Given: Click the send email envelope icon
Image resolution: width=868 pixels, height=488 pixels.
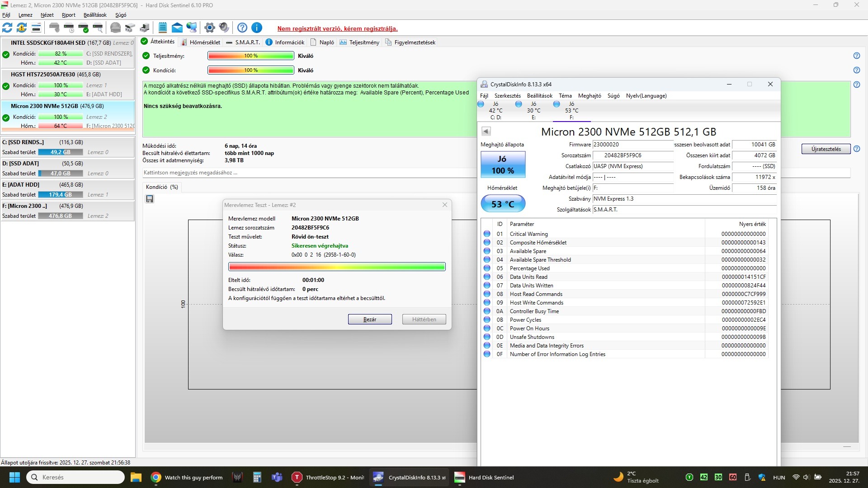Looking at the screenshot, I should click(177, 28).
